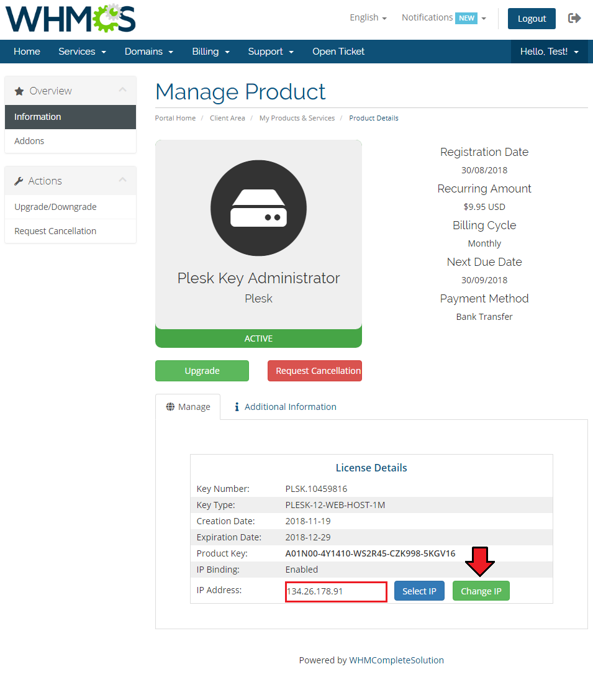Click the star icon next to Overview
593x700 pixels.
[19, 91]
